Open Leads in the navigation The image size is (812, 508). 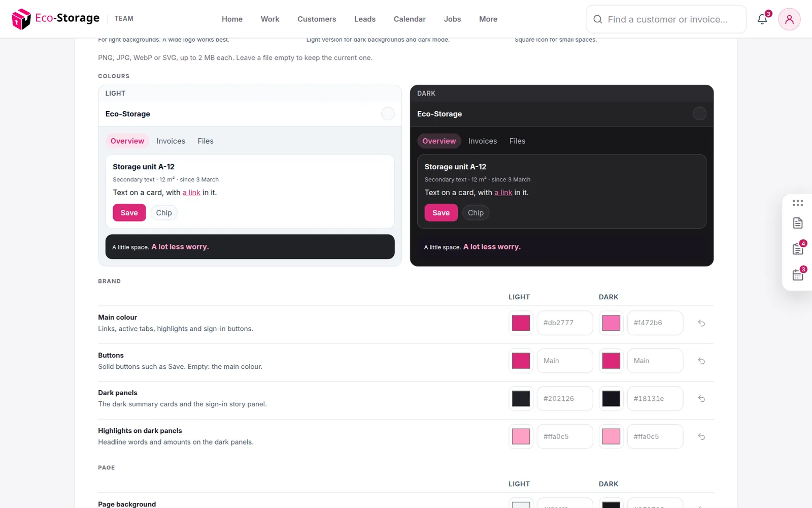click(x=365, y=19)
